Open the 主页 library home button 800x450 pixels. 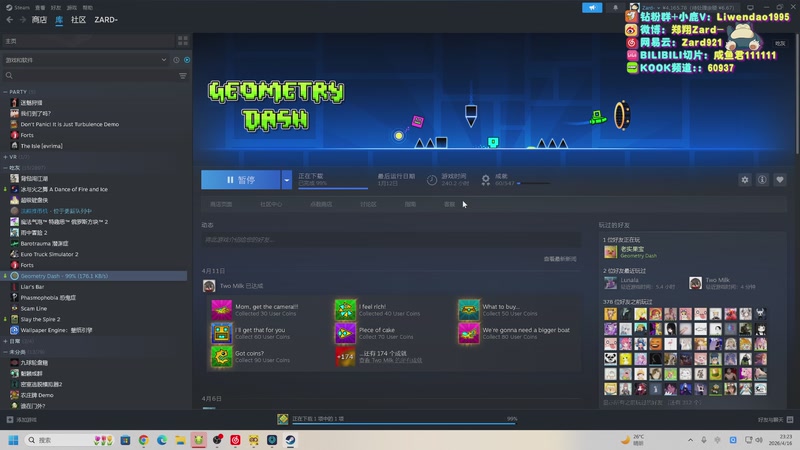[89, 40]
